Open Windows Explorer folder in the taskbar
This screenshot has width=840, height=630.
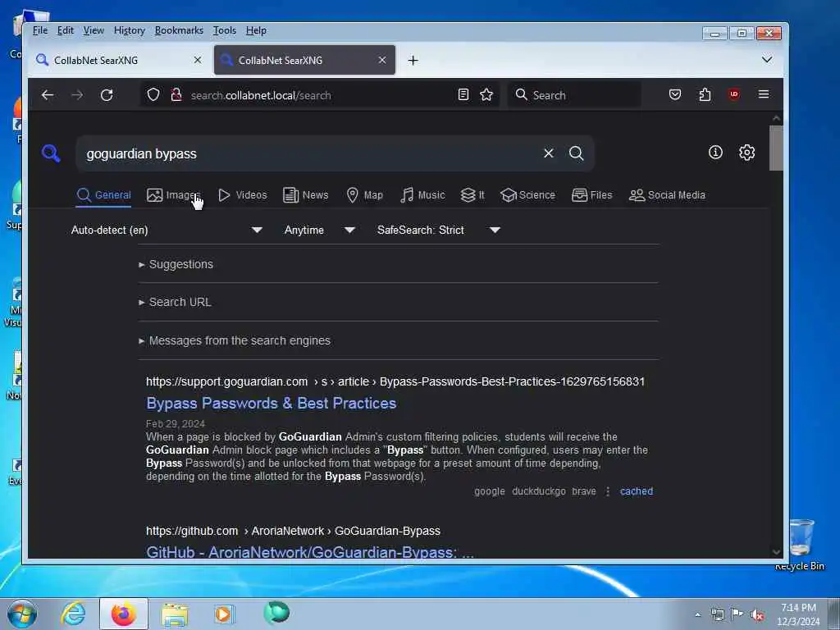point(175,614)
